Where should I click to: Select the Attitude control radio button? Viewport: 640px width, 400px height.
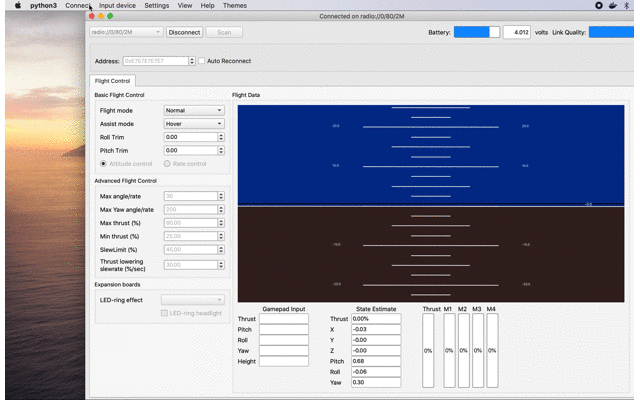[x=103, y=163]
